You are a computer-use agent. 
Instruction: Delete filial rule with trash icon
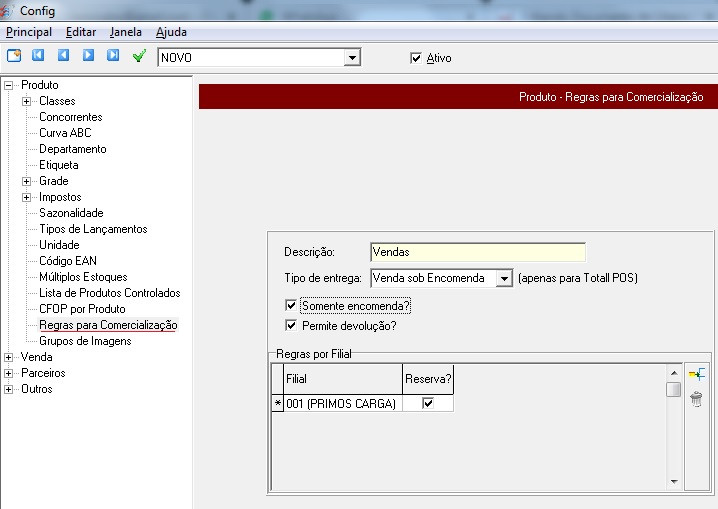[x=697, y=399]
